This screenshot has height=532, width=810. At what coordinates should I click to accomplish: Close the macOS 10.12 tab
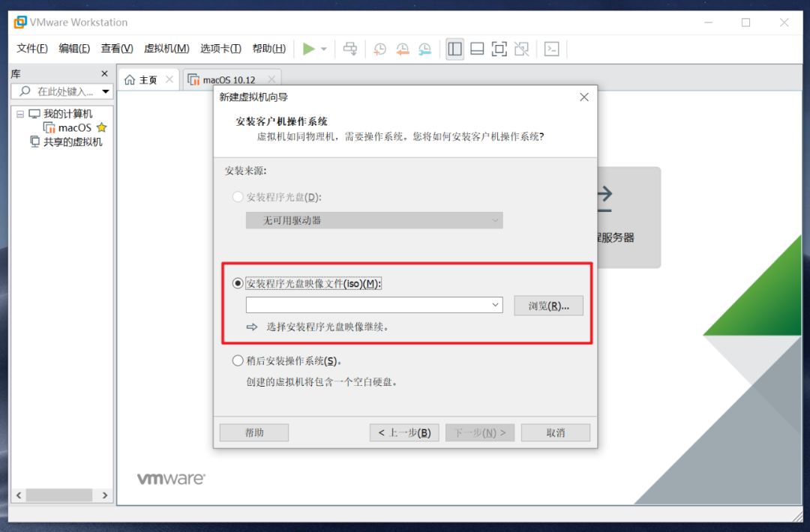(271, 79)
